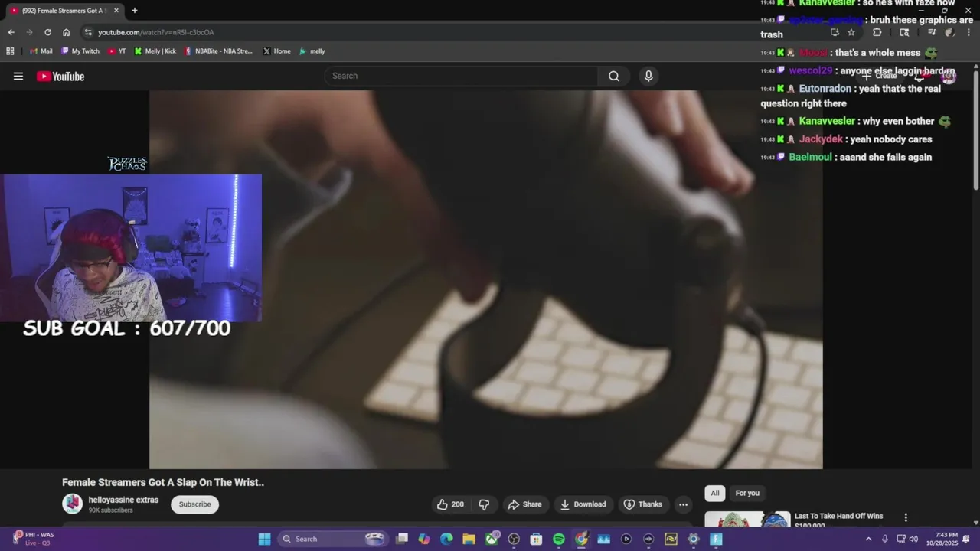
Task: Open Chrome extensions puzzle icon
Action: click(x=877, y=32)
